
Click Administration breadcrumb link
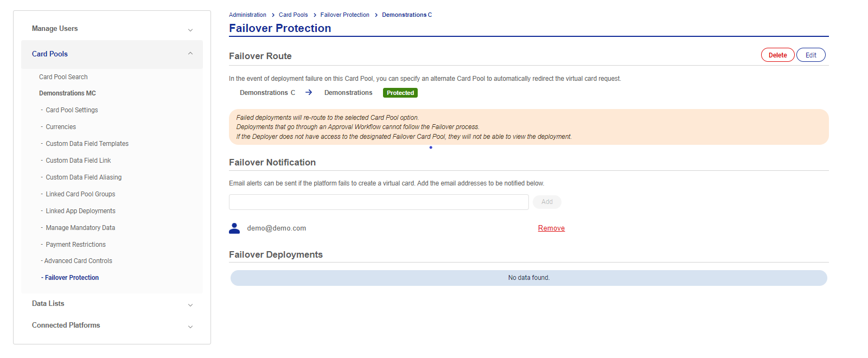coord(247,15)
